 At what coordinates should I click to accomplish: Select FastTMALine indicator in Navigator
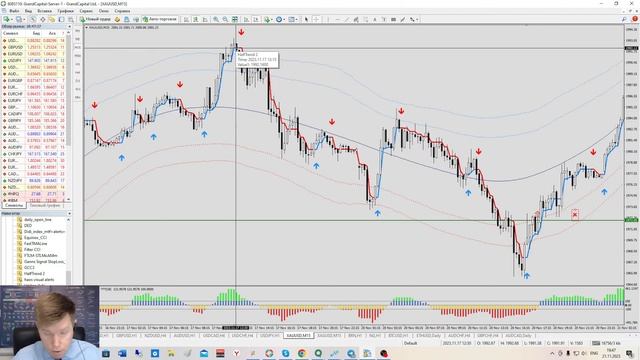point(36,243)
